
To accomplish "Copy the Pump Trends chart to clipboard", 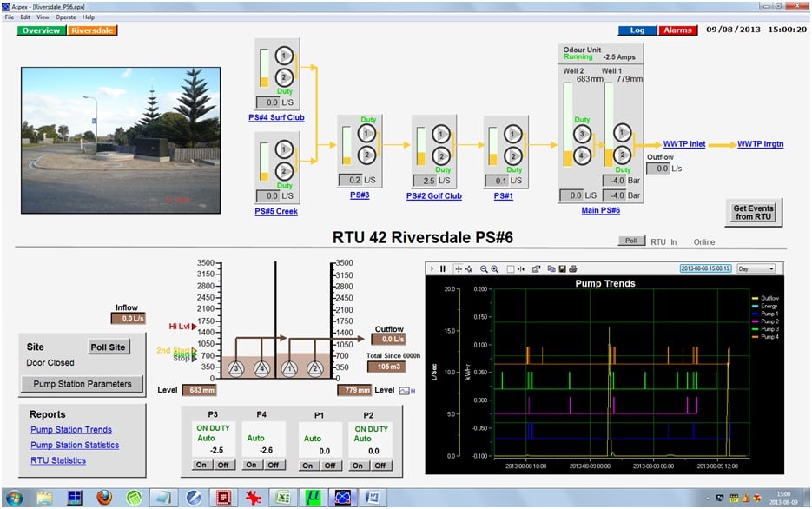I will point(552,268).
